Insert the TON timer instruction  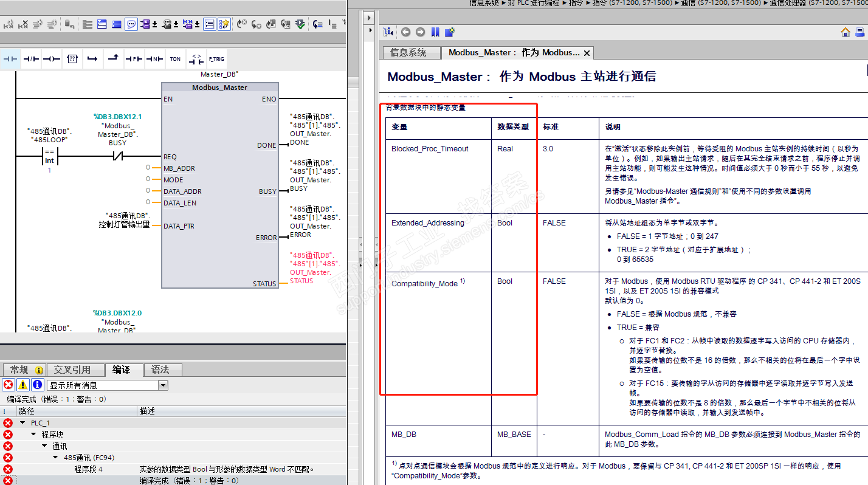175,59
